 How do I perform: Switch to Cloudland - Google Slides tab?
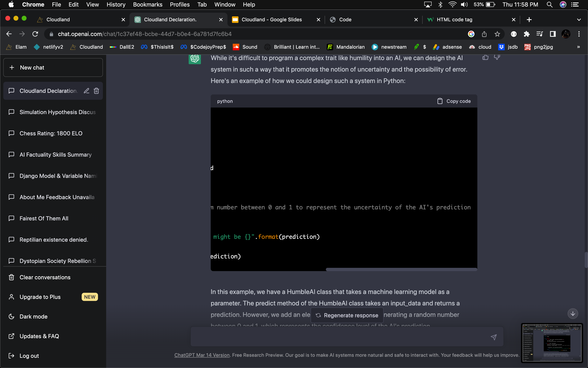pyautogui.click(x=276, y=19)
